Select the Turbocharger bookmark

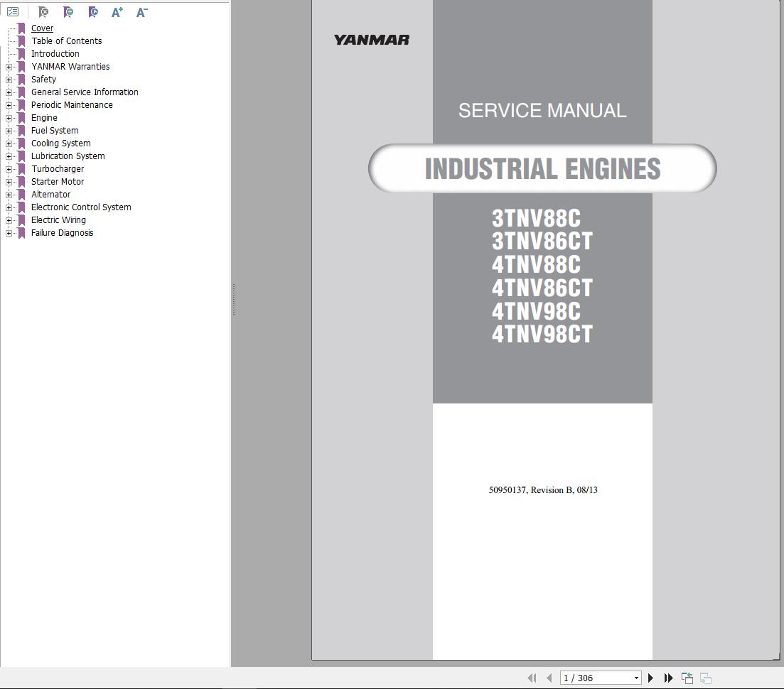pos(58,169)
